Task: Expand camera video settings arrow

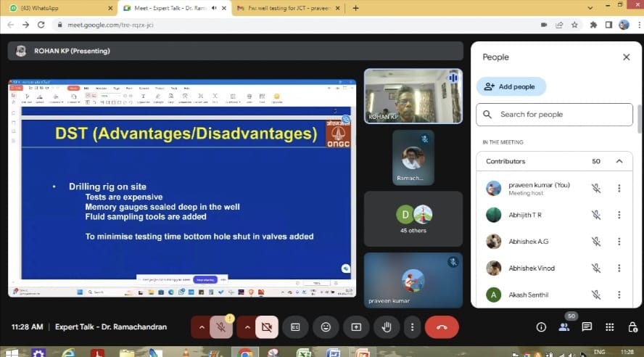Action: point(247,327)
